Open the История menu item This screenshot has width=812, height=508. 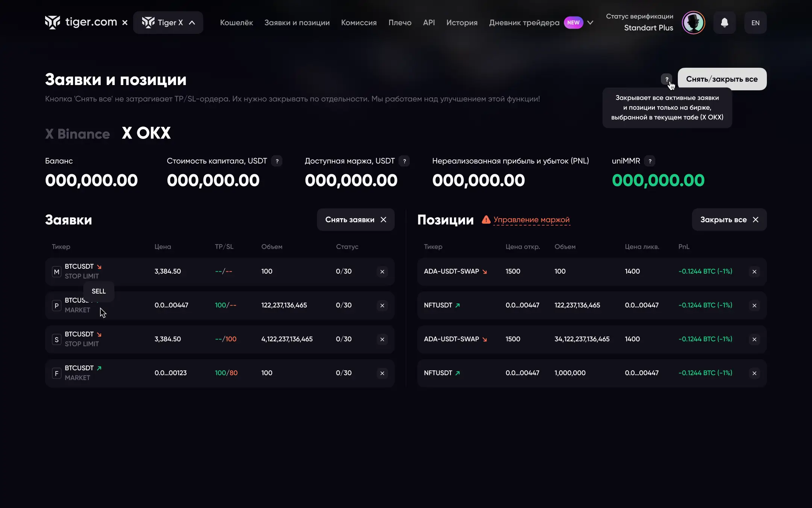tap(462, 23)
